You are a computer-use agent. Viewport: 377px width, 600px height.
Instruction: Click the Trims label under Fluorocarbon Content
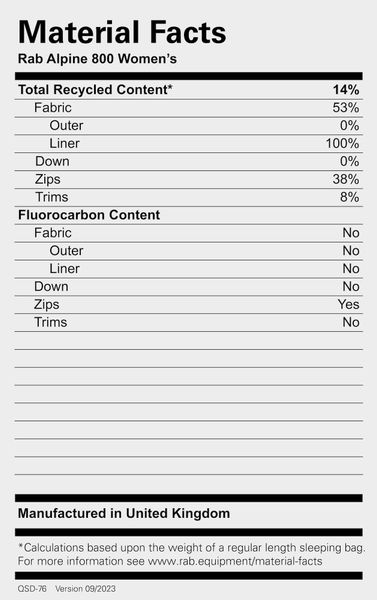point(51,322)
